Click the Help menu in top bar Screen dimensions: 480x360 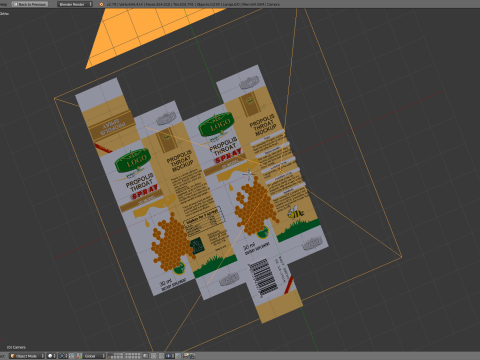(4, 4)
